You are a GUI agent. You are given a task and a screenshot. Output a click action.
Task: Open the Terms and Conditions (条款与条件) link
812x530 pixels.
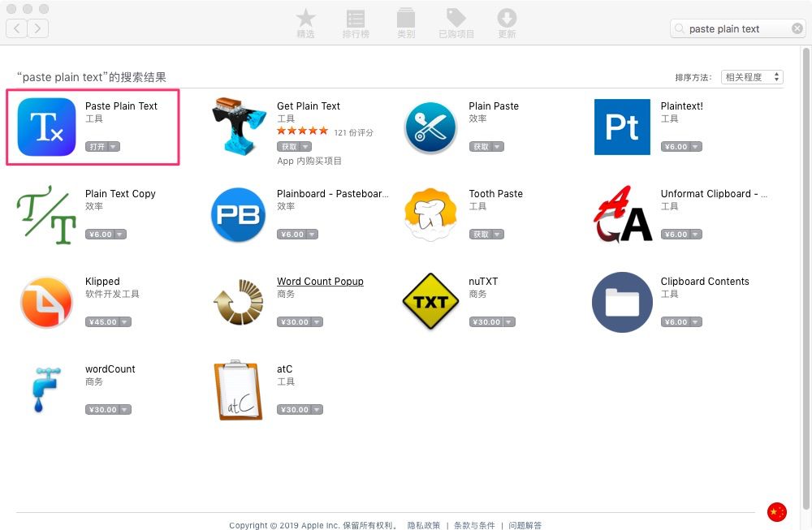point(474,525)
